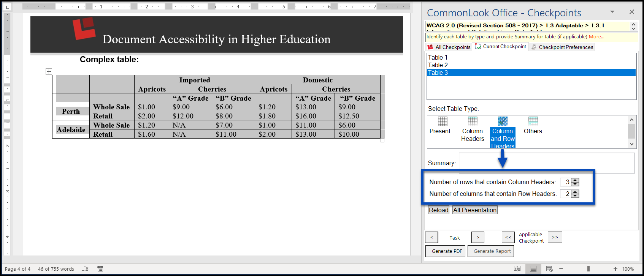
Task: Click the table move handle icon
Action: click(x=49, y=71)
